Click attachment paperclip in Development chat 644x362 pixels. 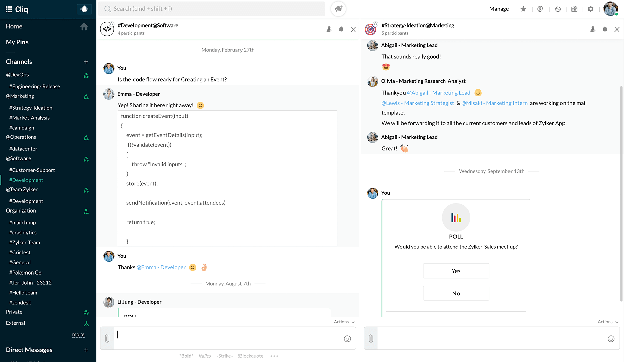(x=107, y=338)
